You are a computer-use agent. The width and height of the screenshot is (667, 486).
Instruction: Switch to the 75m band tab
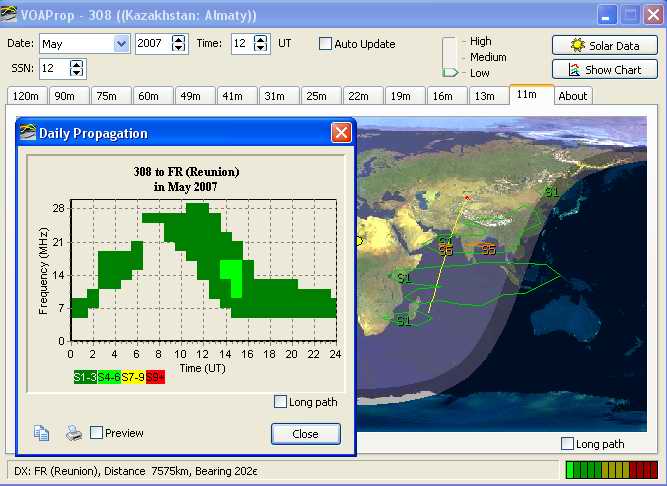pyautogui.click(x=111, y=96)
